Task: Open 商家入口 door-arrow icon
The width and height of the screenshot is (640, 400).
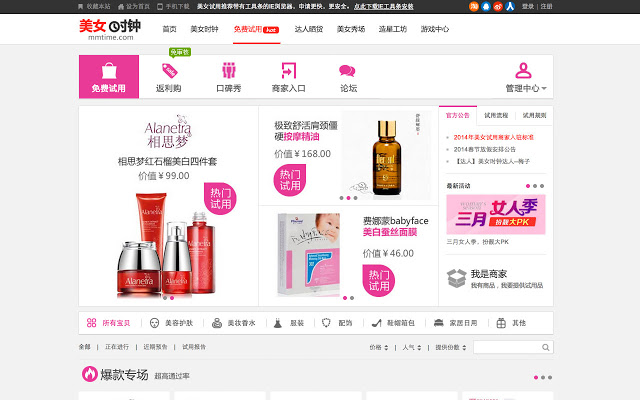Action: 289,71
